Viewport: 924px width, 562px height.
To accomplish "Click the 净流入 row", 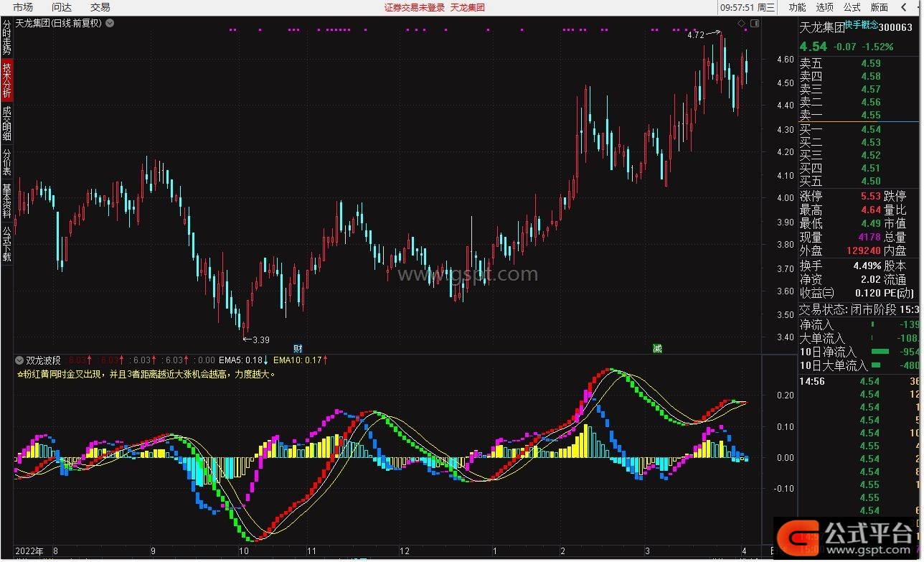I will point(859,324).
